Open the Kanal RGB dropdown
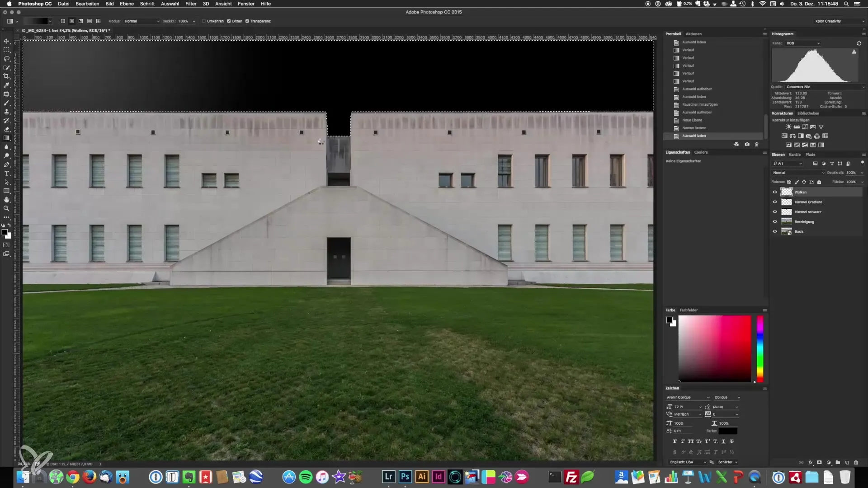This screenshot has width=868, height=488. pyautogui.click(x=803, y=43)
